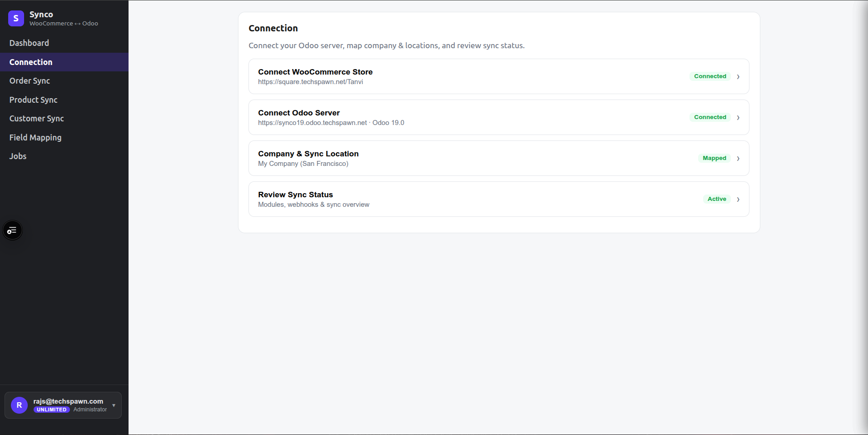Click Connected badge for WooCommerce Store
Viewport: 868px width, 435px height.
710,76
